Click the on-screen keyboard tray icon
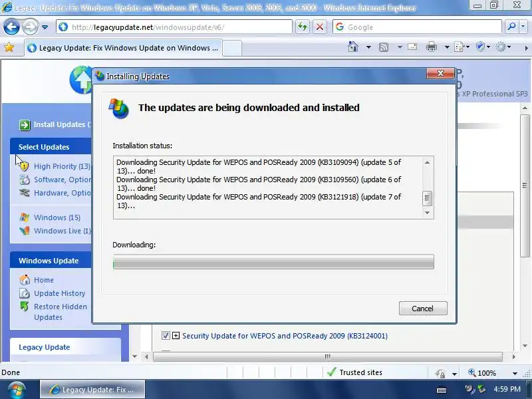The height and width of the screenshot is (399, 532). 442,390
